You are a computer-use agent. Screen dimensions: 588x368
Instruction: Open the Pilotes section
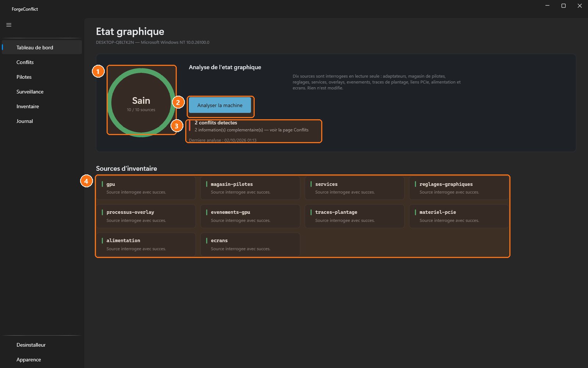[42, 77]
